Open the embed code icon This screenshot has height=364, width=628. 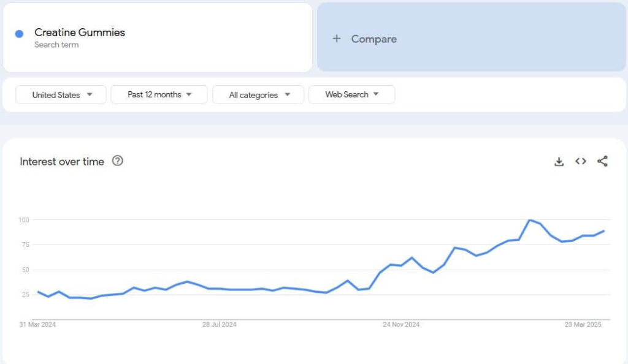coord(580,161)
